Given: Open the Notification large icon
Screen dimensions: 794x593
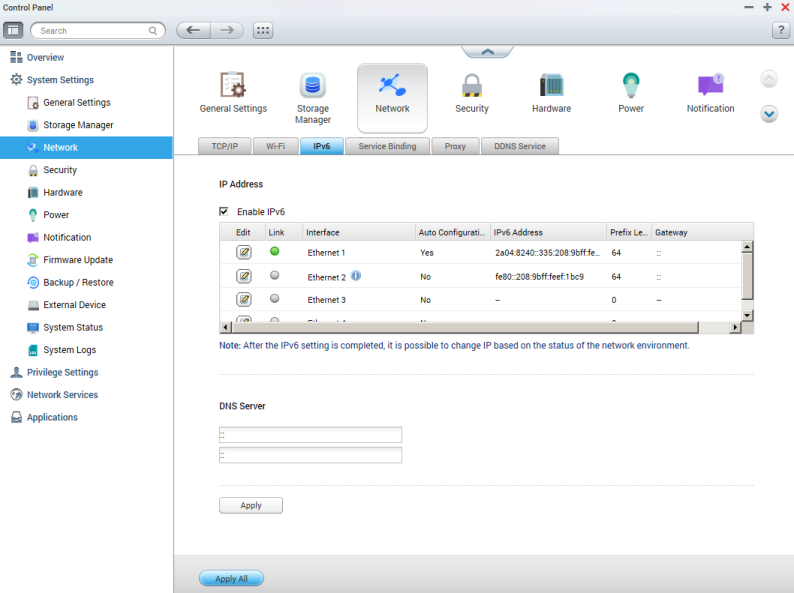Looking at the screenshot, I should click(710, 93).
